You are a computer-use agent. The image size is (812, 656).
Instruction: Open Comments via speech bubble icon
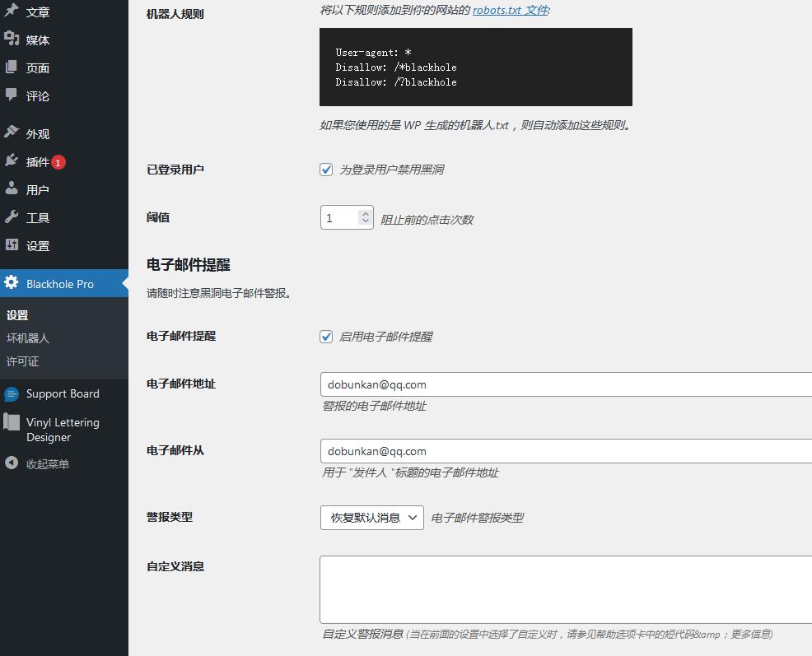click(x=12, y=95)
